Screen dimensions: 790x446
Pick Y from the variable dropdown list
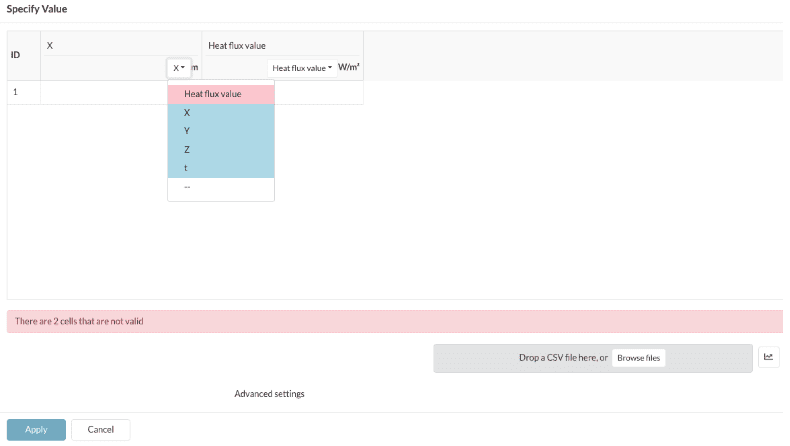pyautogui.click(x=187, y=131)
